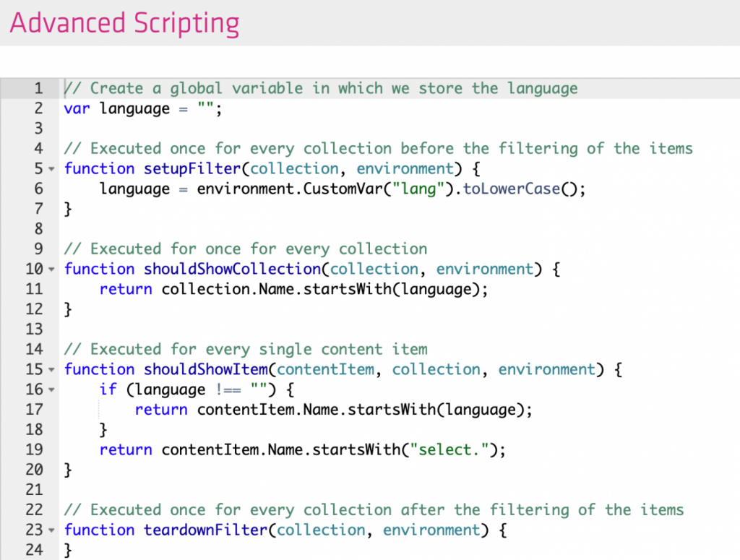Image resolution: width=740 pixels, height=560 pixels.
Task: Click the 'if' keyword on line 16
Action: [x=108, y=389]
